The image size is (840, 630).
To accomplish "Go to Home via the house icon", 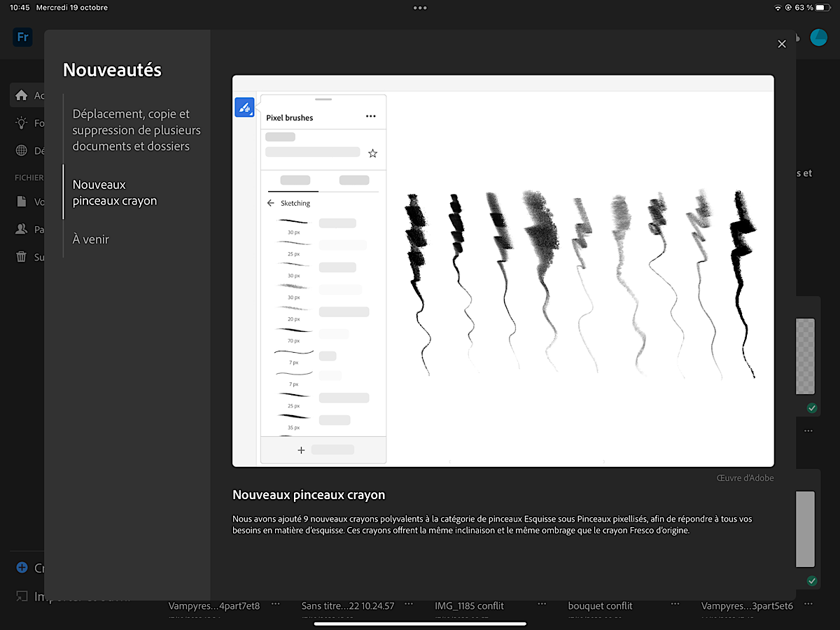I will [22, 95].
